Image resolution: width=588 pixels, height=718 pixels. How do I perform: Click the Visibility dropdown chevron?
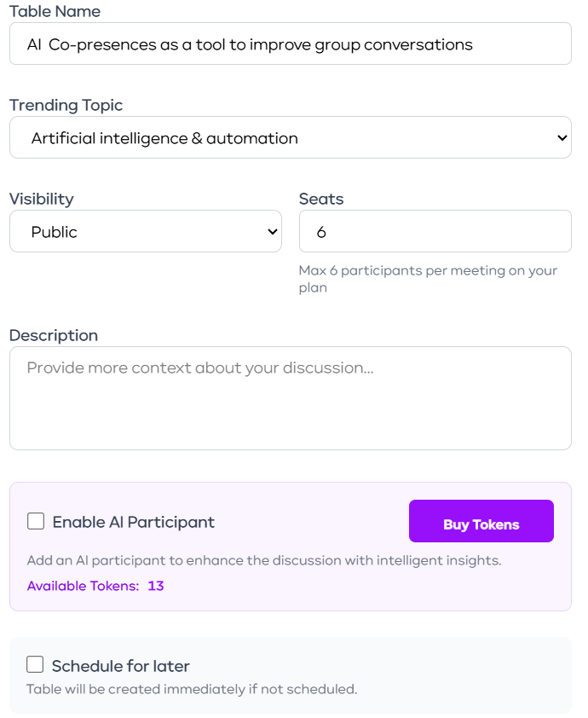tap(271, 230)
